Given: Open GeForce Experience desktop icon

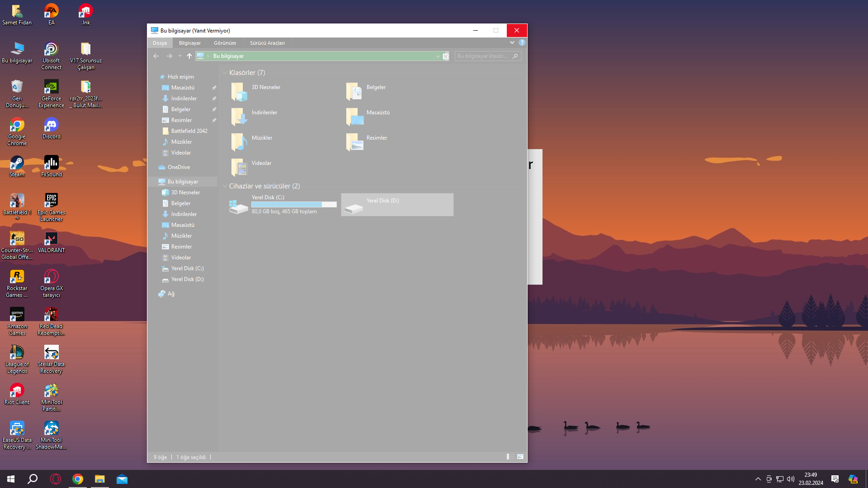Looking at the screenshot, I should point(52,94).
